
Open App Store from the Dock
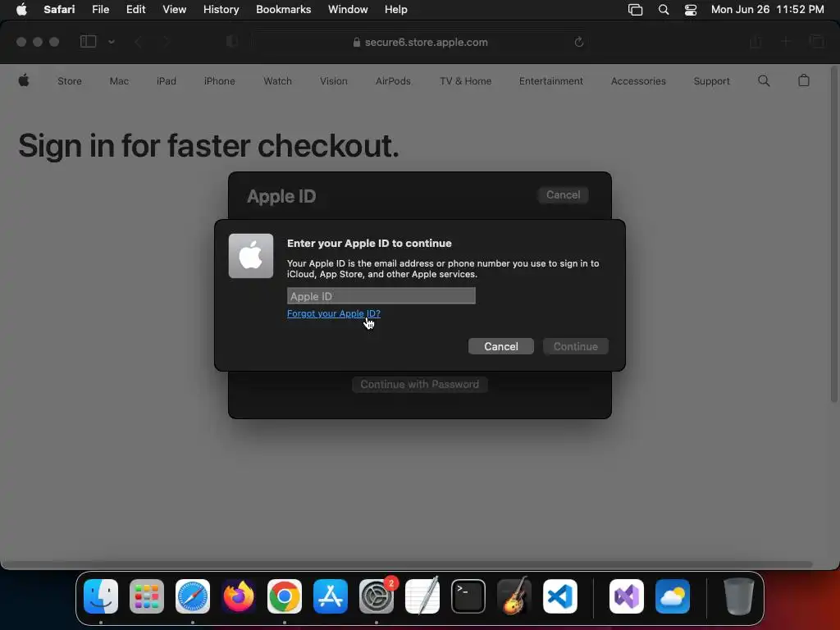pos(331,596)
